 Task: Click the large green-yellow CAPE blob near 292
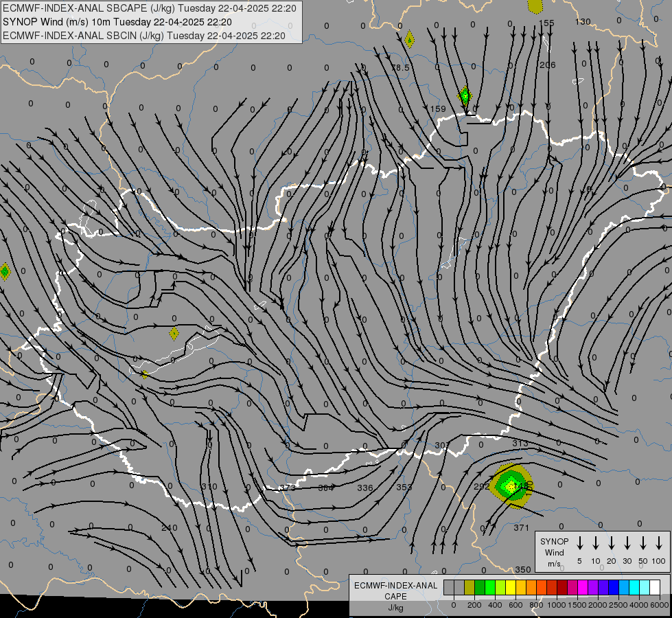pos(511,486)
